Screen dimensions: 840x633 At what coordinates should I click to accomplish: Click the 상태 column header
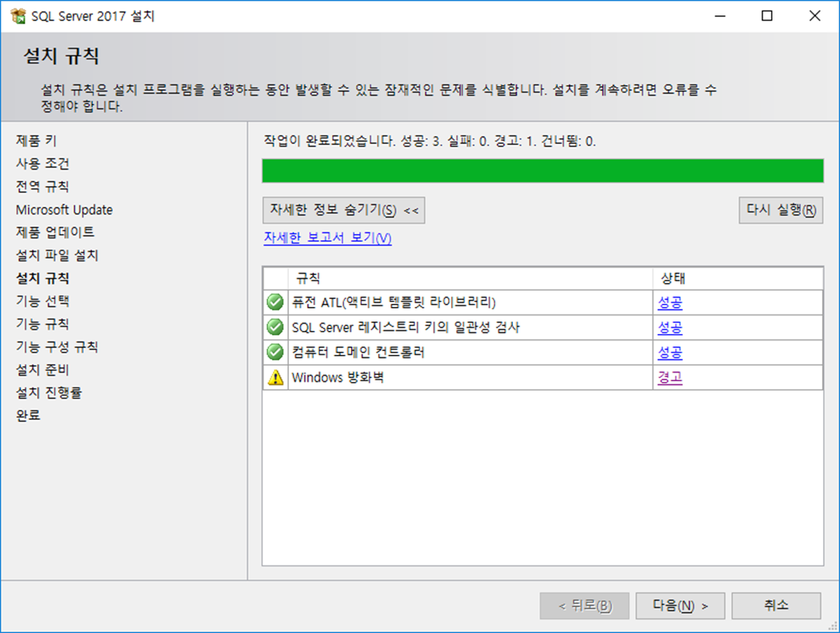point(738,278)
